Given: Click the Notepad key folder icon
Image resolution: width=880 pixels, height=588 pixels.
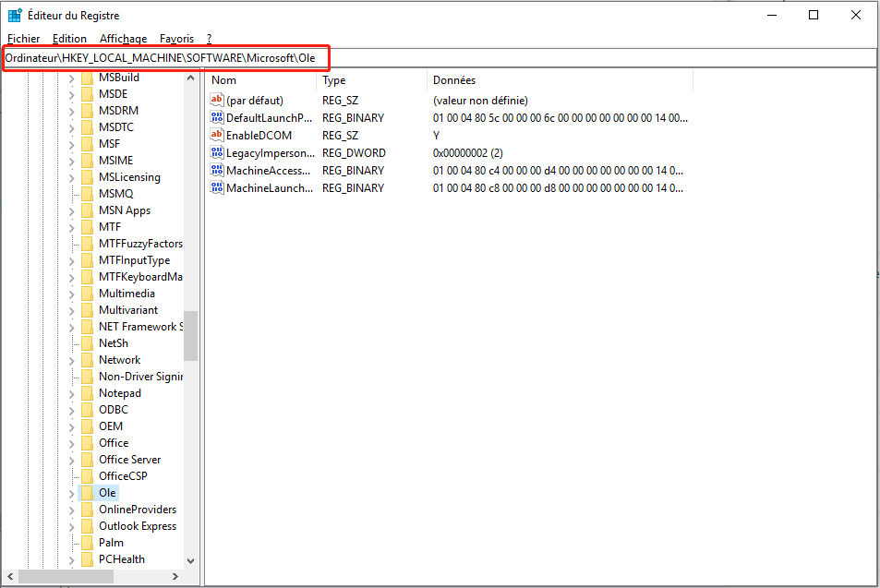Looking at the screenshot, I should click(x=88, y=393).
